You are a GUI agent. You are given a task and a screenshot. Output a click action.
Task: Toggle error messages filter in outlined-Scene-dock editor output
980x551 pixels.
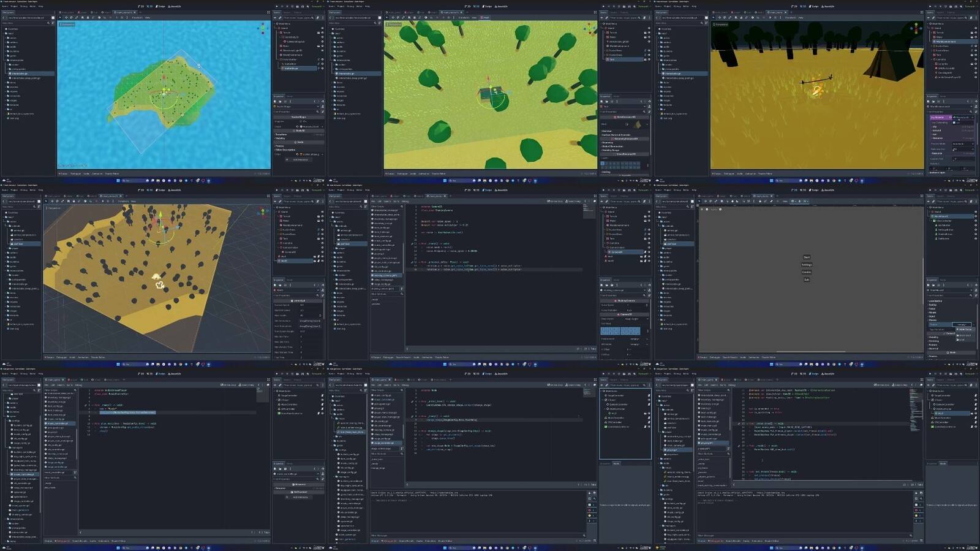point(593,510)
